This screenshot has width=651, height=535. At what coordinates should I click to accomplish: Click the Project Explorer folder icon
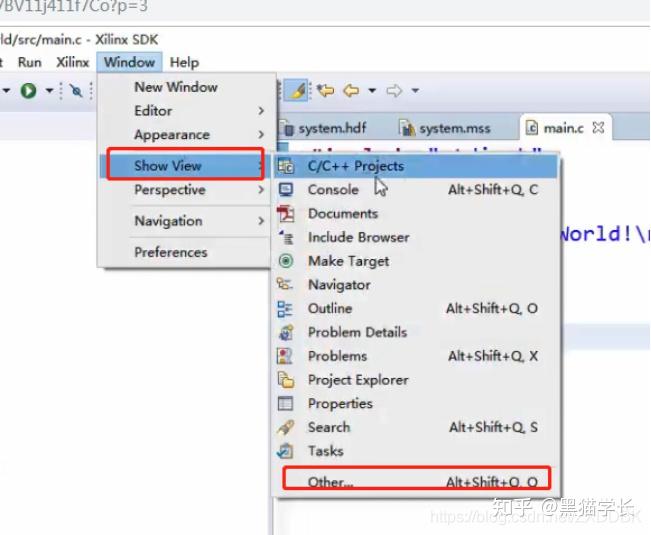pos(286,380)
